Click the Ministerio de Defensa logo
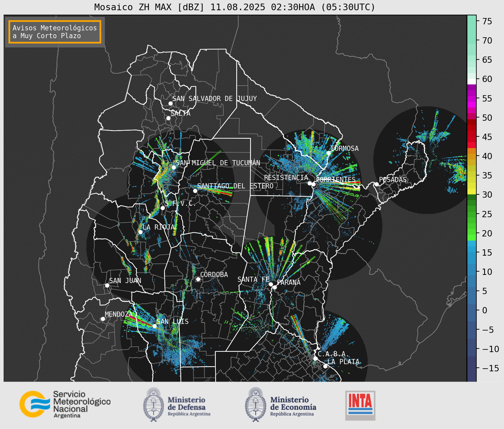Screen dimensions: 504x429 pos(177,405)
